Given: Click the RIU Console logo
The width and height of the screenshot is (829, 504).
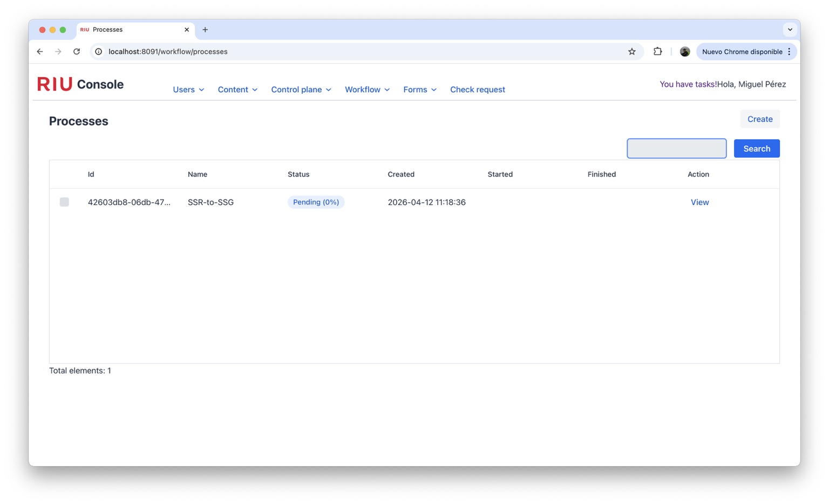Looking at the screenshot, I should coord(80,84).
